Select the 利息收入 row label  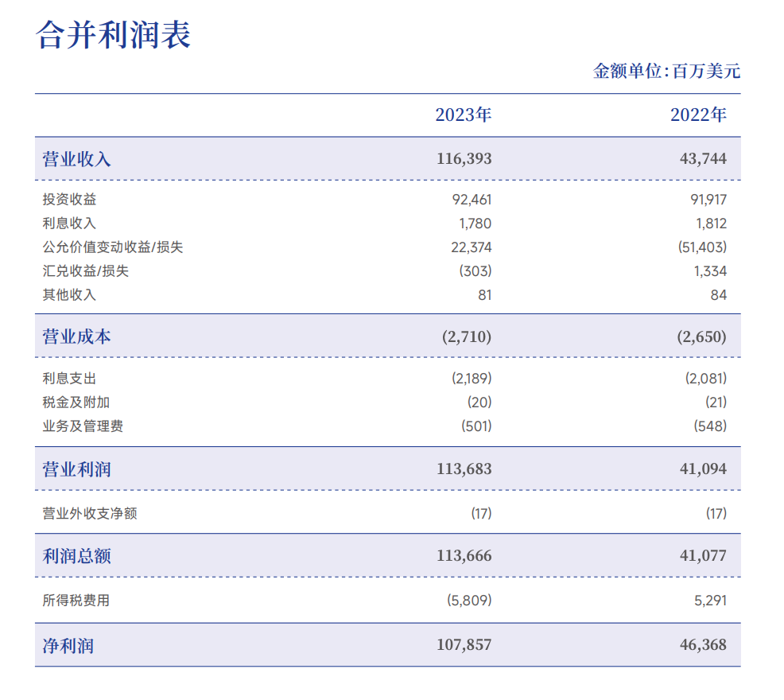point(69,224)
